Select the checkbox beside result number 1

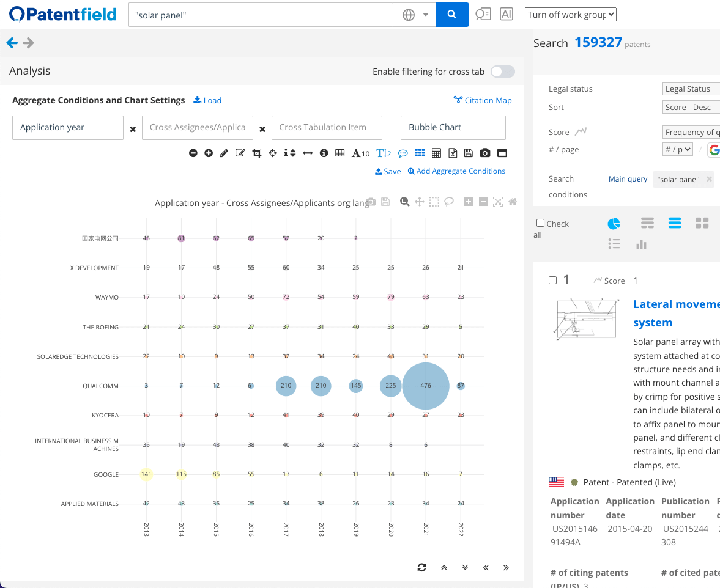coord(552,279)
